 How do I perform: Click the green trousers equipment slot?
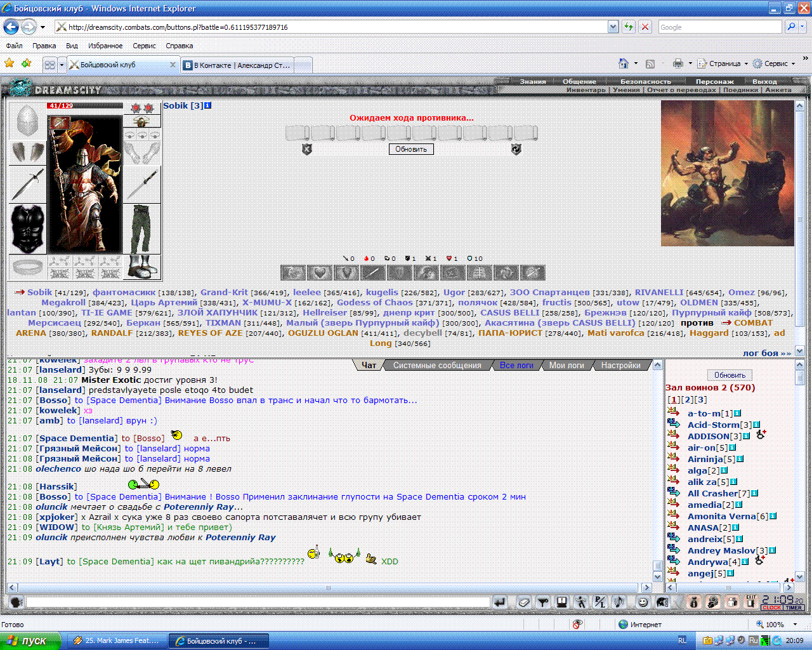click(x=142, y=229)
